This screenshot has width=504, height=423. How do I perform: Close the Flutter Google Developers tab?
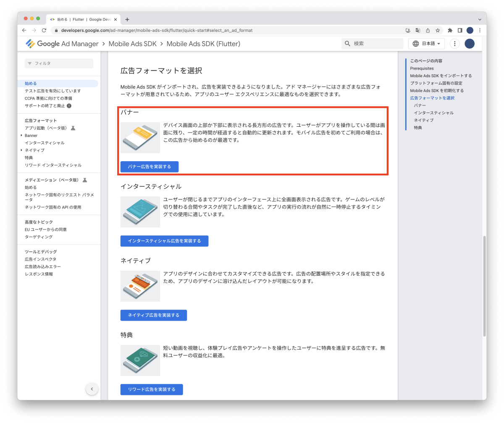115,19
